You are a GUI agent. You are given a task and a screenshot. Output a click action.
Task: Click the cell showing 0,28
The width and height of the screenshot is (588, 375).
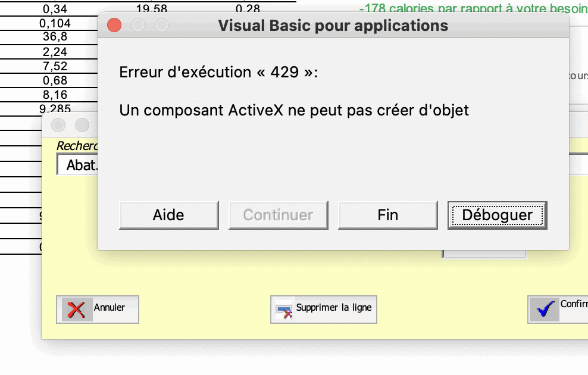[248, 9]
